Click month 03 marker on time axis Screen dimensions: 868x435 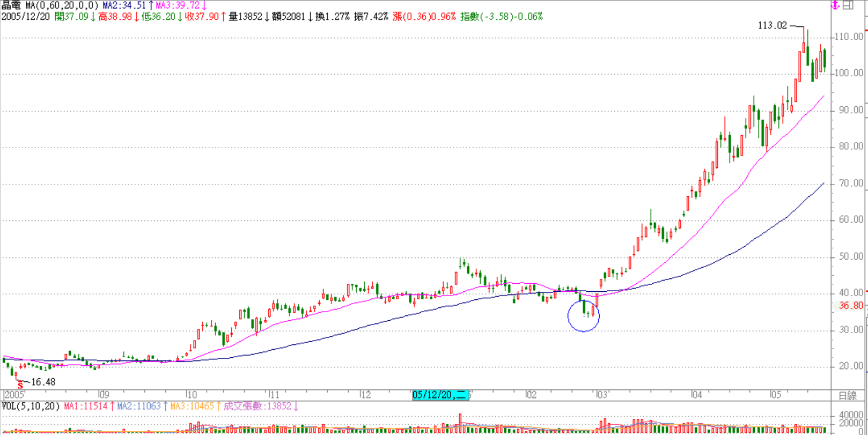601,395
